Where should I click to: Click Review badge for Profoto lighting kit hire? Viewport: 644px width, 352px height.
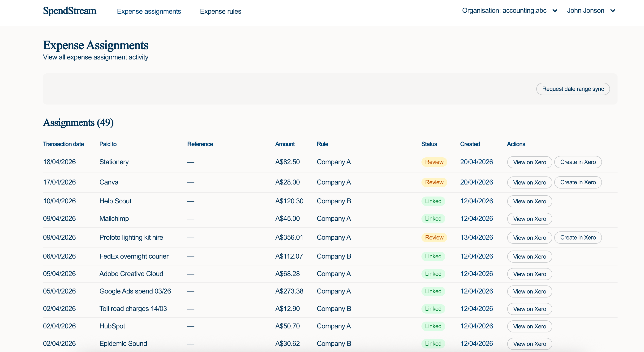point(434,237)
